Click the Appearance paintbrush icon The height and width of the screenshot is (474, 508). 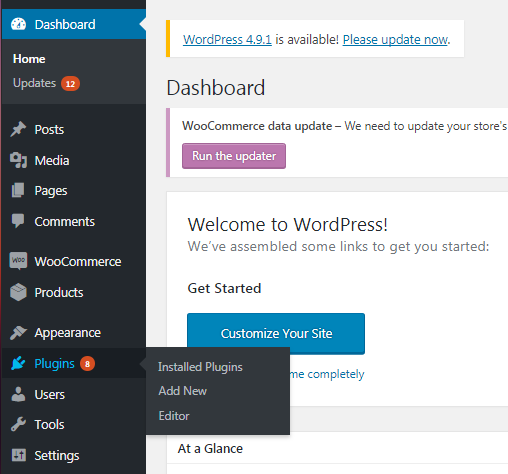(x=18, y=333)
